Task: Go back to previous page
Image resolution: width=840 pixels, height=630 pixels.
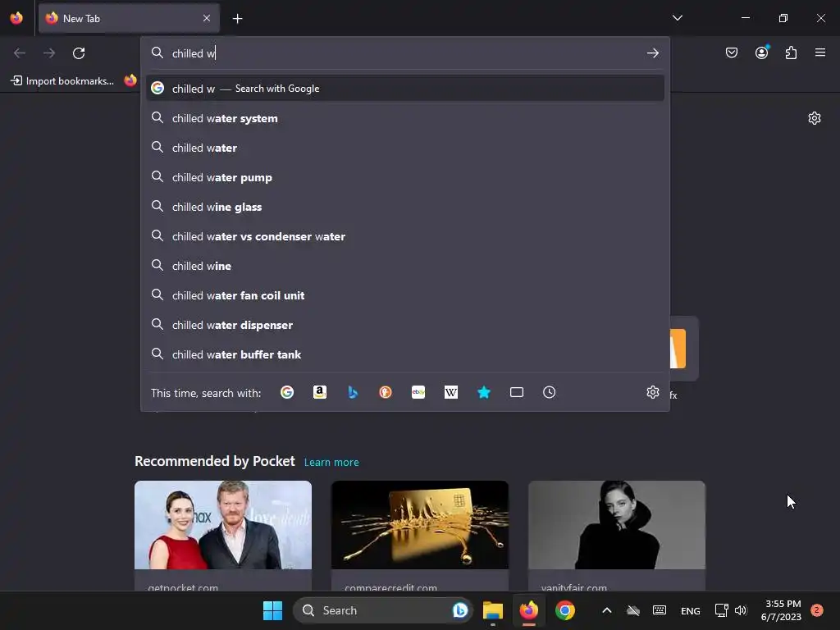Action: click(20, 53)
